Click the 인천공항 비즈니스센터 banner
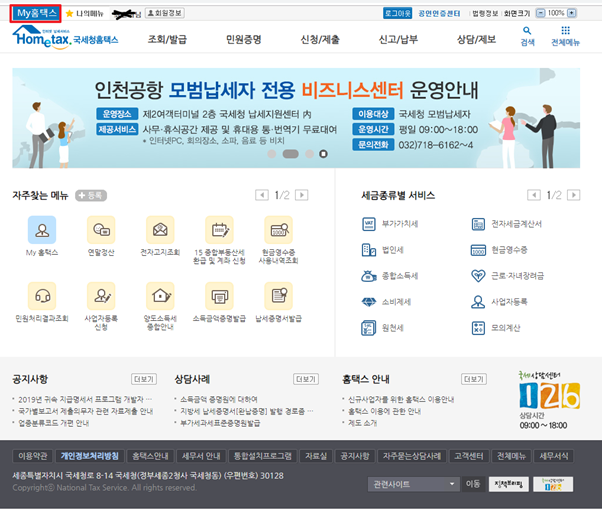602x517 pixels. coord(296,118)
